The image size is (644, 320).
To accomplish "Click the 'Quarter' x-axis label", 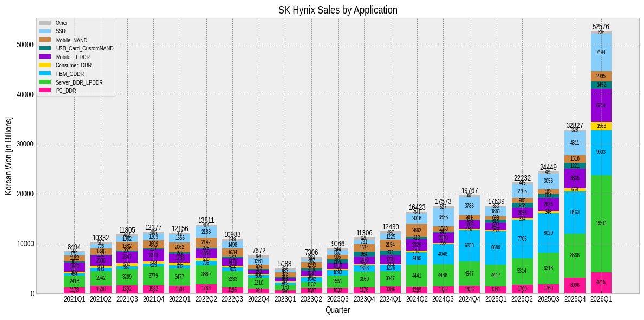I will 337,310.
